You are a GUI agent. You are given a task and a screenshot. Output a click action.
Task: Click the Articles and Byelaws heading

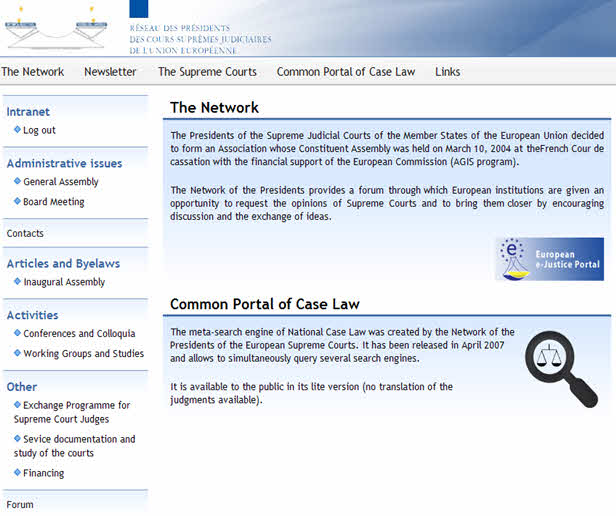(63, 263)
